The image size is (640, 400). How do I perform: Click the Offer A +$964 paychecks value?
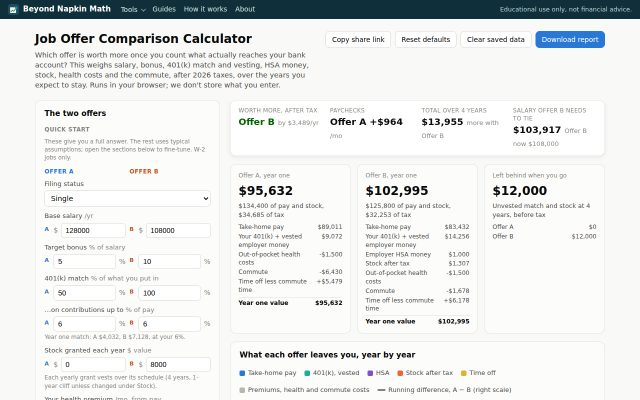pos(366,122)
